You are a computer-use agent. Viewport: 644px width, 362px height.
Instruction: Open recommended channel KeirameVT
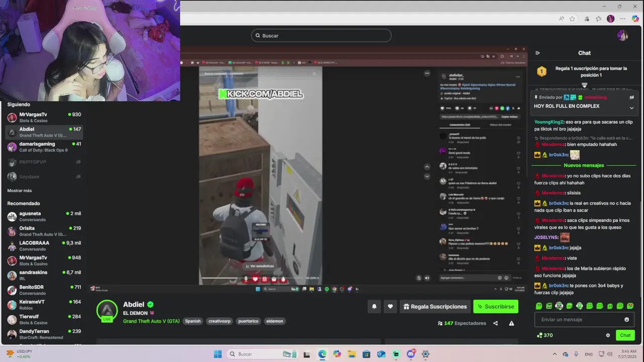coord(44,305)
